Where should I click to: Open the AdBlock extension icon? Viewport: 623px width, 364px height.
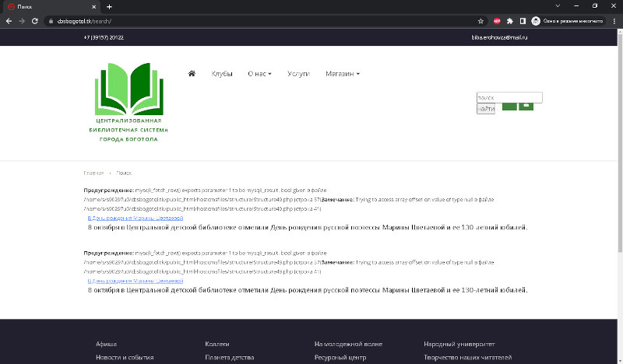pos(497,21)
